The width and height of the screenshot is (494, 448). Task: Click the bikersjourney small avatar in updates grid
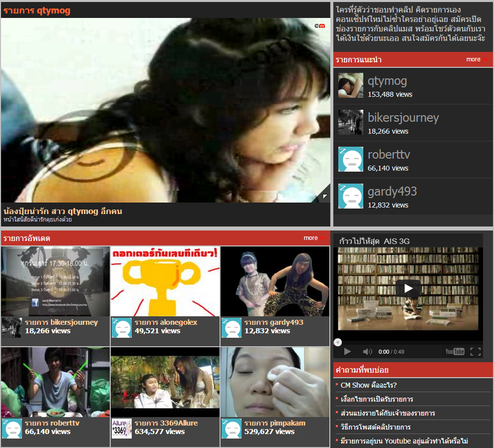pos(11,328)
